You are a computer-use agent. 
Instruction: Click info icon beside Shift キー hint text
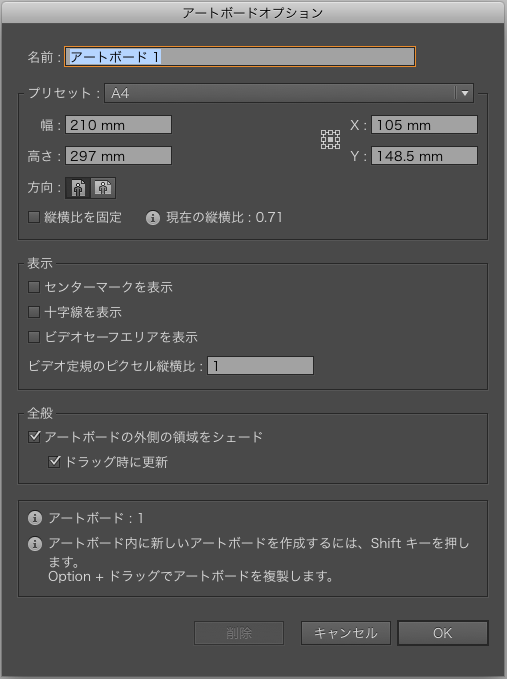[x=35, y=543]
